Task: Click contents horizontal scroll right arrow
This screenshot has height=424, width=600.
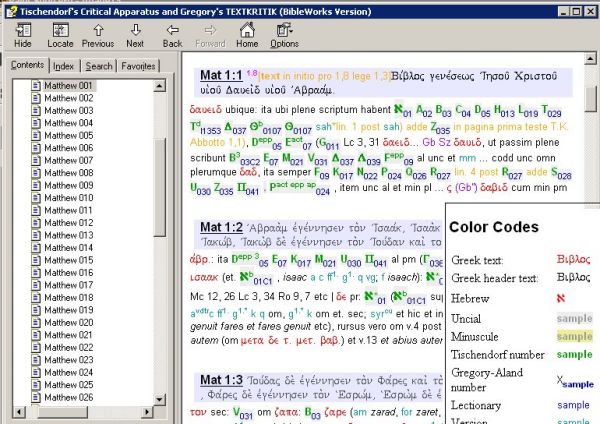Action: tap(147, 412)
